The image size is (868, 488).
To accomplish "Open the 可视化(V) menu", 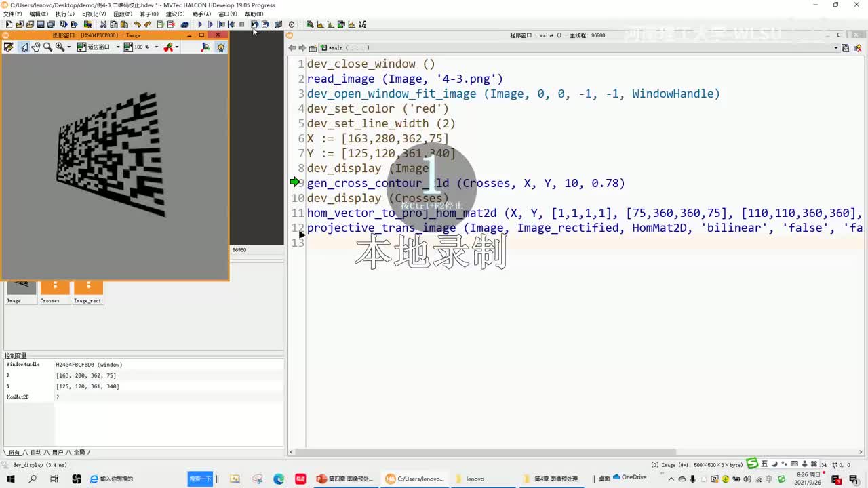I will pyautogui.click(x=94, y=14).
